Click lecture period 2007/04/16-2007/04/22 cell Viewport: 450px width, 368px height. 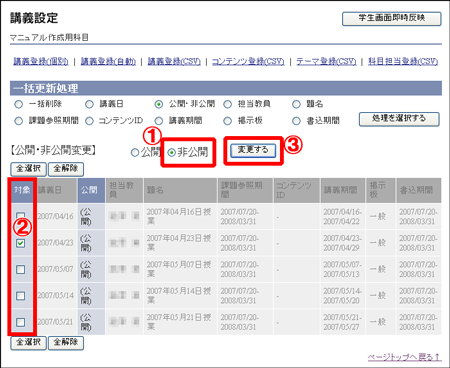(343, 216)
